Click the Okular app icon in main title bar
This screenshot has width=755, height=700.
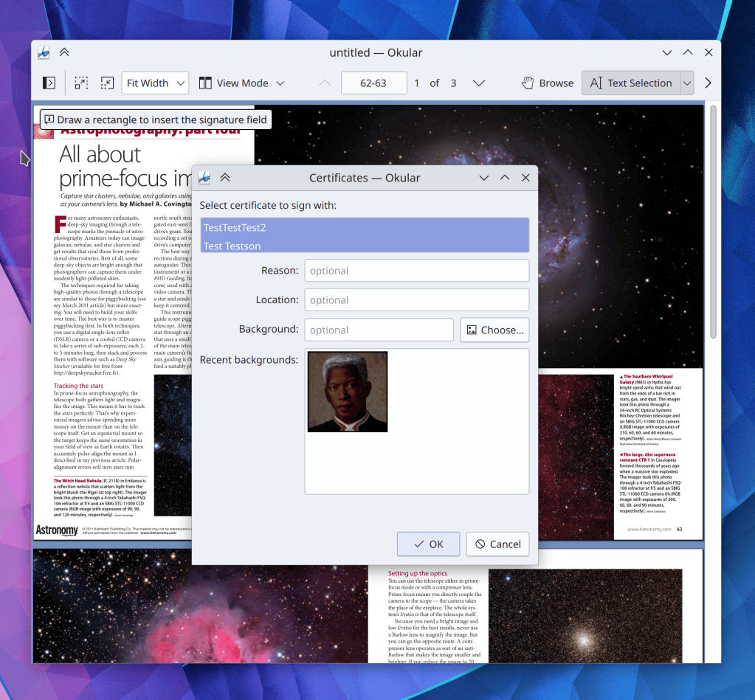click(x=44, y=52)
